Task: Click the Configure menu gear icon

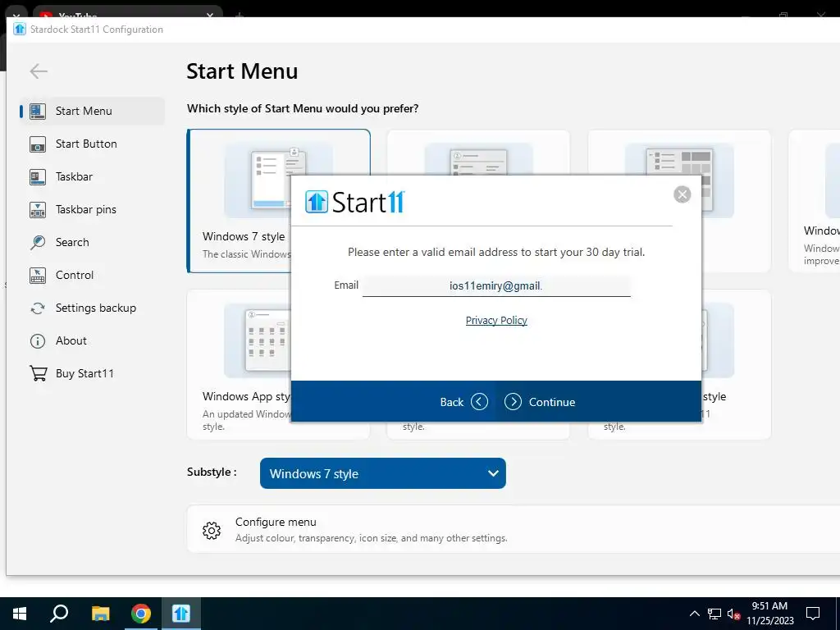Action: pos(212,531)
